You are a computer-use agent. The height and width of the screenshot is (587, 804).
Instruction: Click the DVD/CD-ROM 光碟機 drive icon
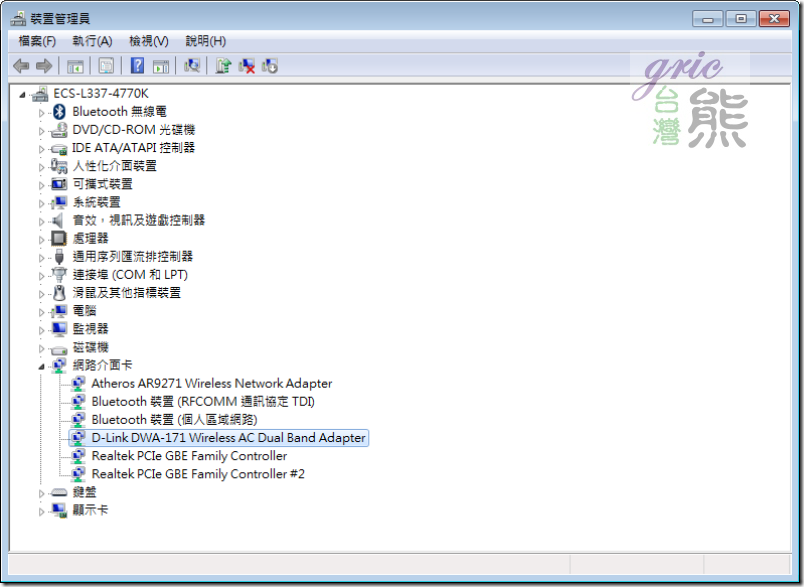pyautogui.click(x=59, y=130)
